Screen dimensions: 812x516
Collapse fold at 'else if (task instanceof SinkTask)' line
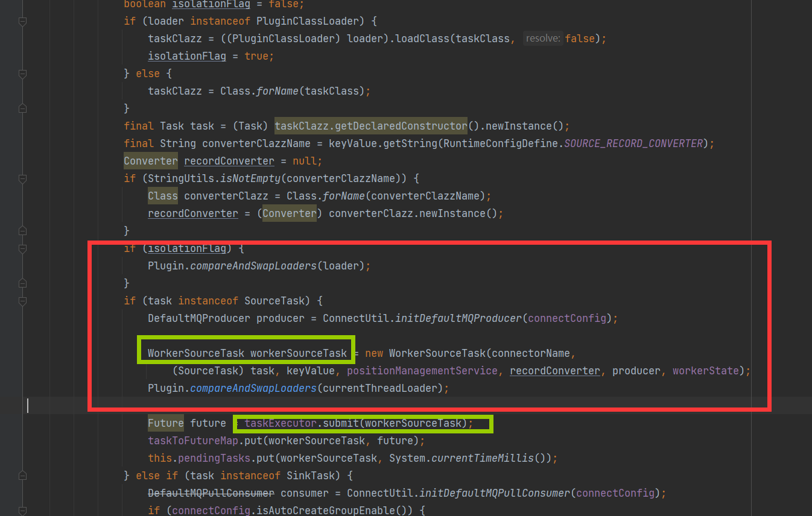pos(22,476)
